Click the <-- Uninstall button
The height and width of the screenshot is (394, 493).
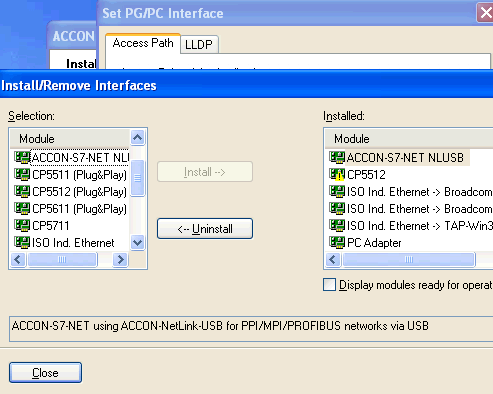(205, 229)
